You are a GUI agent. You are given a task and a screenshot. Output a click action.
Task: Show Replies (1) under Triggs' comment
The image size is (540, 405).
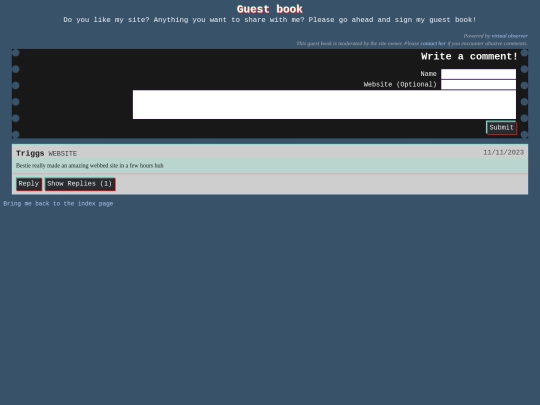point(80,184)
